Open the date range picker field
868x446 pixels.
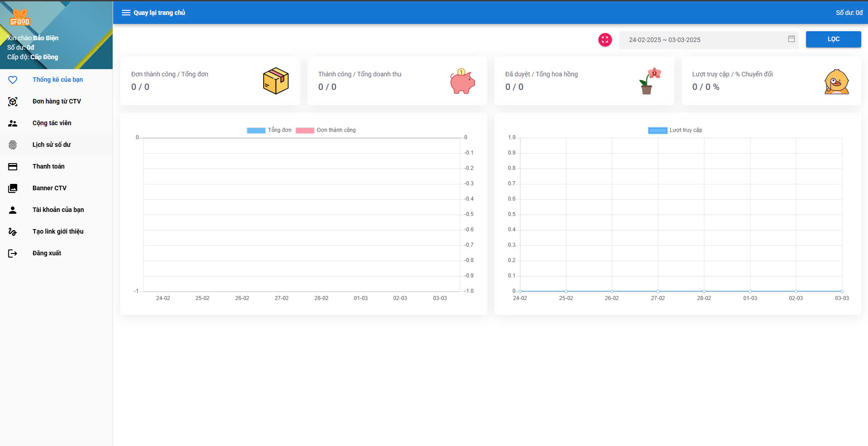pyautogui.click(x=701, y=40)
